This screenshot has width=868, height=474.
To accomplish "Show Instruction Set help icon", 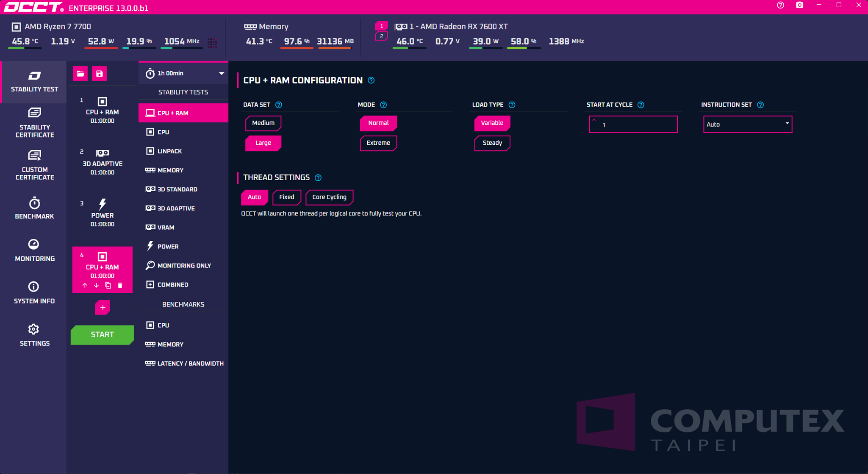I will click(x=760, y=105).
